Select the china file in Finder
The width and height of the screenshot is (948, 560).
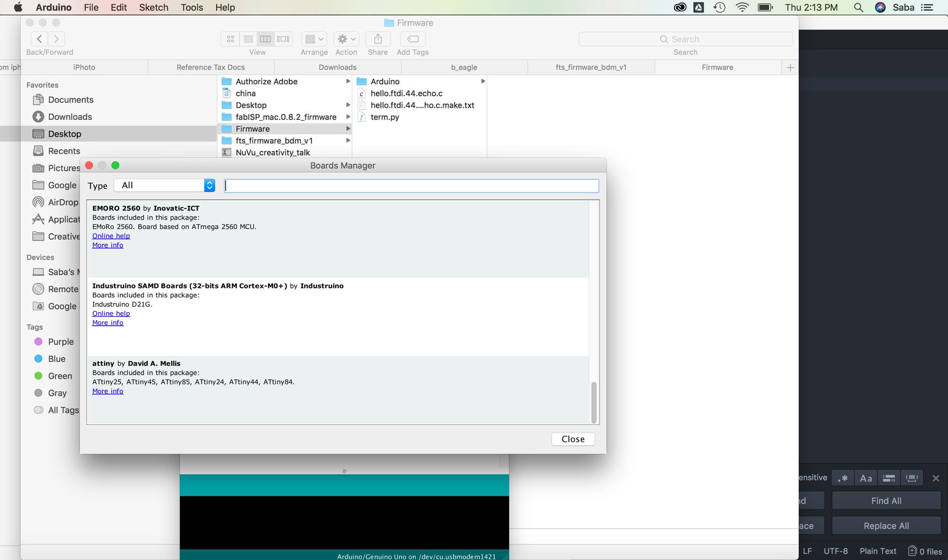pos(245,93)
